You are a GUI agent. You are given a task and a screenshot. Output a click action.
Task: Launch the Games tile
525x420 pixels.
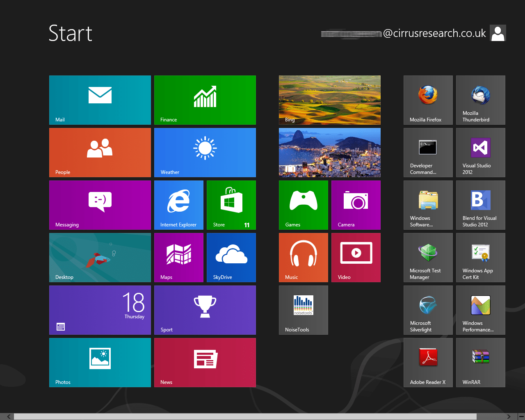(x=304, y=205)
